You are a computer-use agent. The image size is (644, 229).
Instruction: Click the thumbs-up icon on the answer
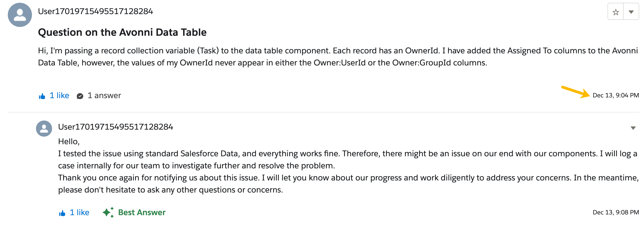62,213
